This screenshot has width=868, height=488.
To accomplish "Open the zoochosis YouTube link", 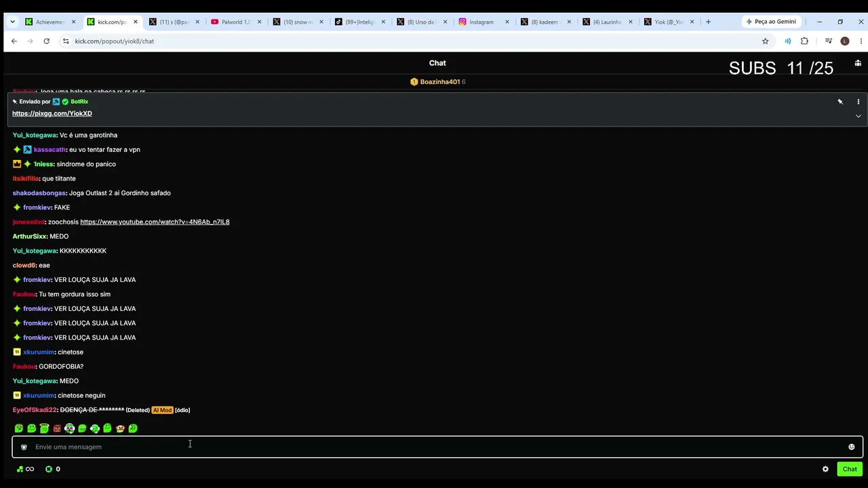I will click(x=155, y=222).
